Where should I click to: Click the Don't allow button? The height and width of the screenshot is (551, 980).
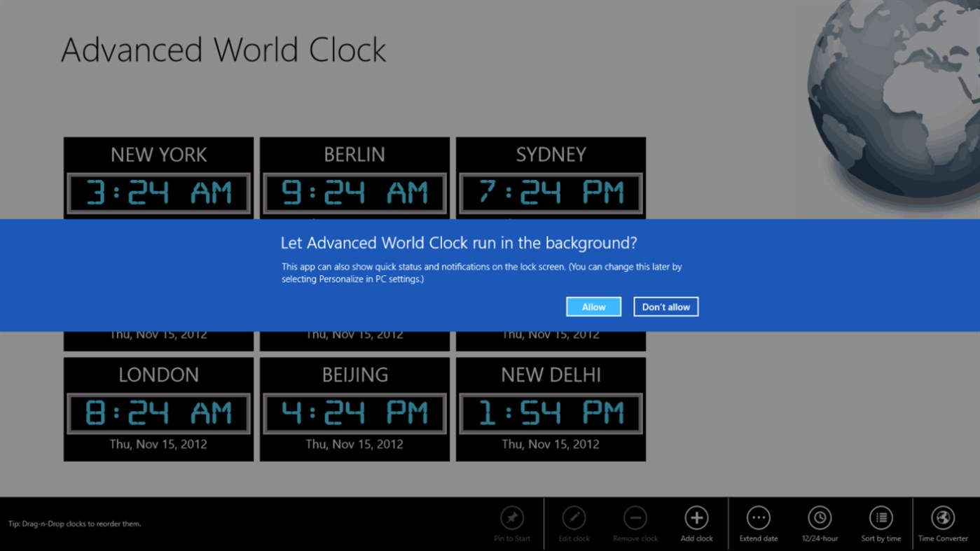(x=665, y=306)
